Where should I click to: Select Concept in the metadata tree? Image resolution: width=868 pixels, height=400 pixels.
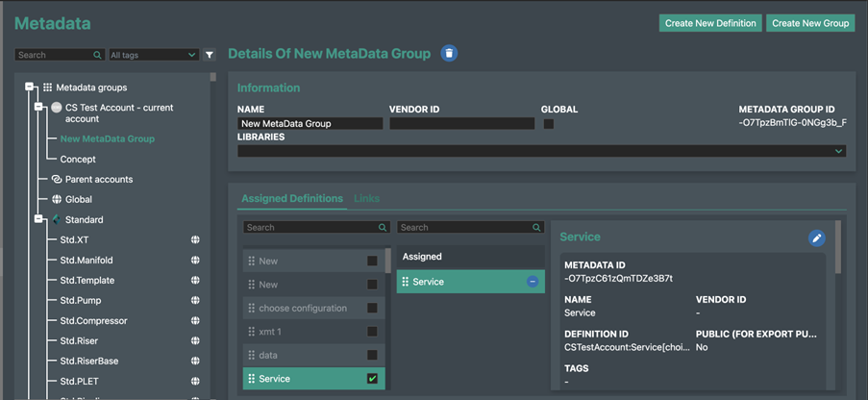(78, 160)
